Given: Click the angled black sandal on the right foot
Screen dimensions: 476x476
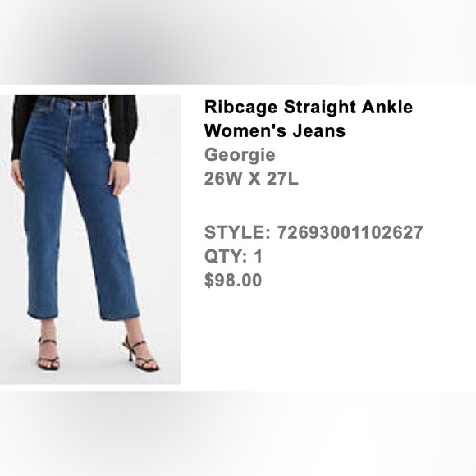Looking at the screenshot, I should [x=140, y=354].
